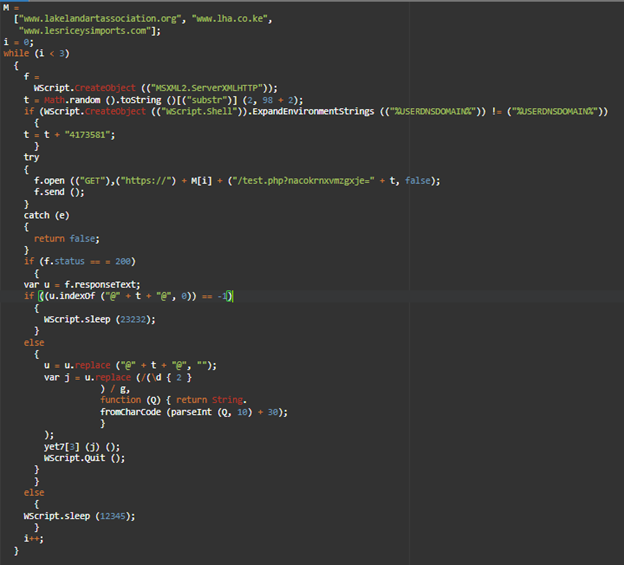This screenshot has width=624, height=565.
Task: Click "function (Q)" declaration
Action: coord(131,400)
